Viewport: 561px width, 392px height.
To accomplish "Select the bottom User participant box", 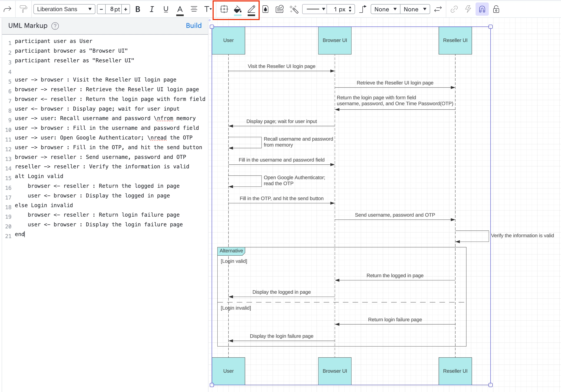I will [228, 371].
